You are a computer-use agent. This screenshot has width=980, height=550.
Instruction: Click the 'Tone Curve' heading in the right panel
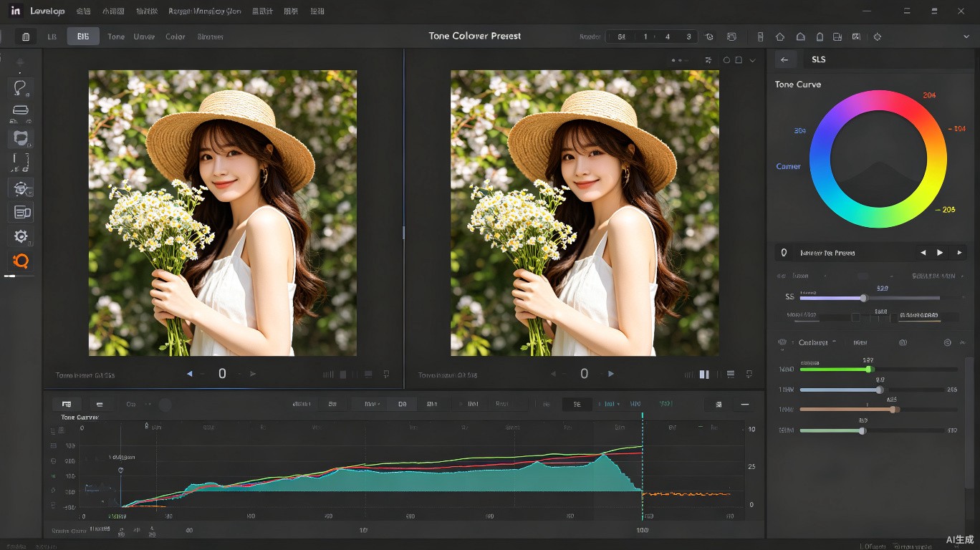pos(797,85)
